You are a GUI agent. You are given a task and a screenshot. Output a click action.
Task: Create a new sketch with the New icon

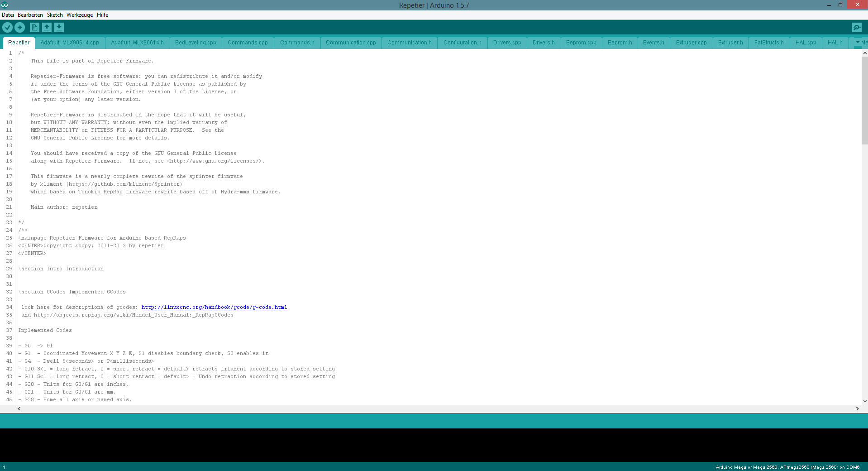[x=34, y=28]
